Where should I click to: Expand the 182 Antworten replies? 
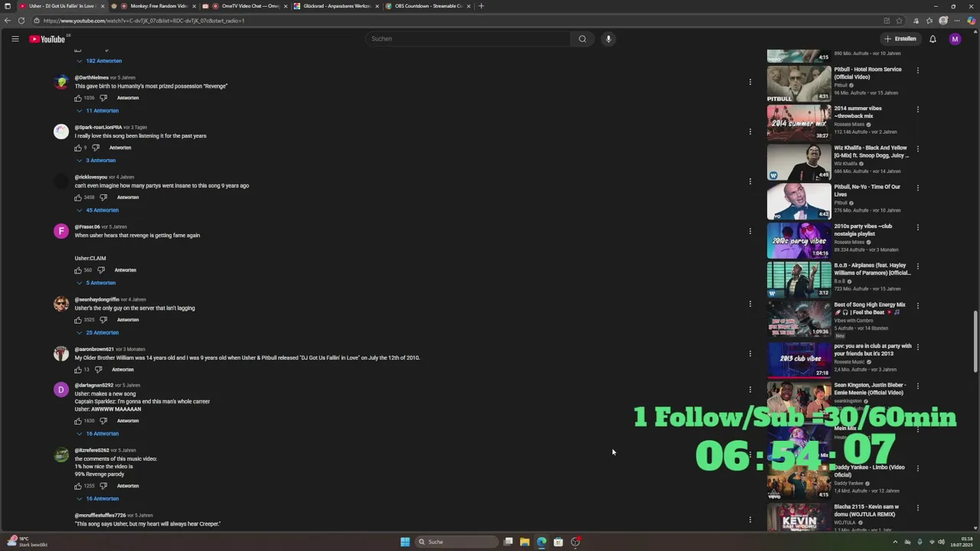100,61
